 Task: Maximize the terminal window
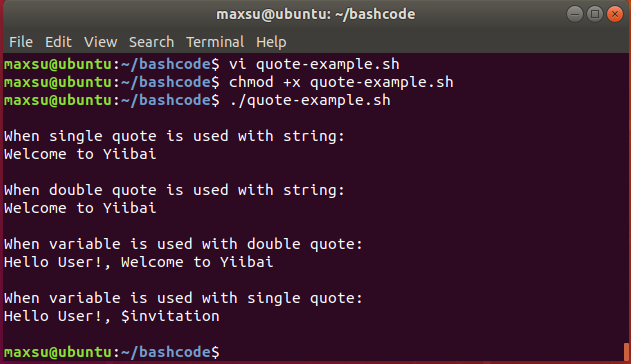pyautogui.click(x=595, y=14)
